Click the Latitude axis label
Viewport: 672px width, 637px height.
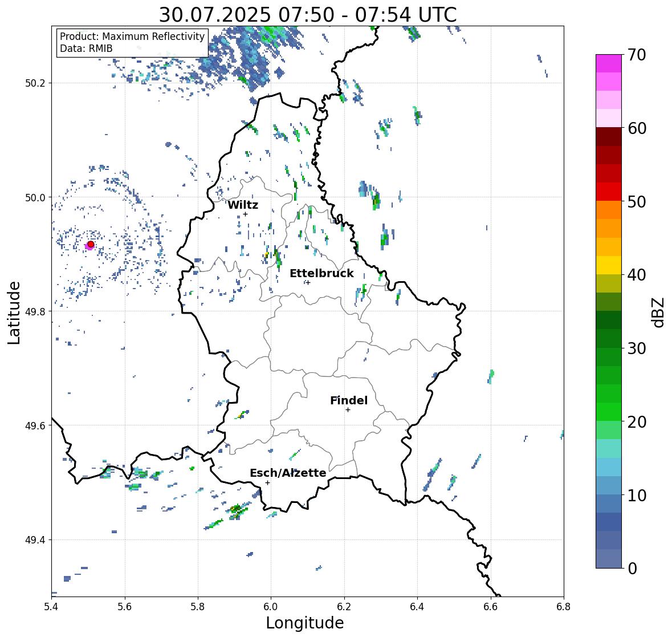click(x=14, y=313)
